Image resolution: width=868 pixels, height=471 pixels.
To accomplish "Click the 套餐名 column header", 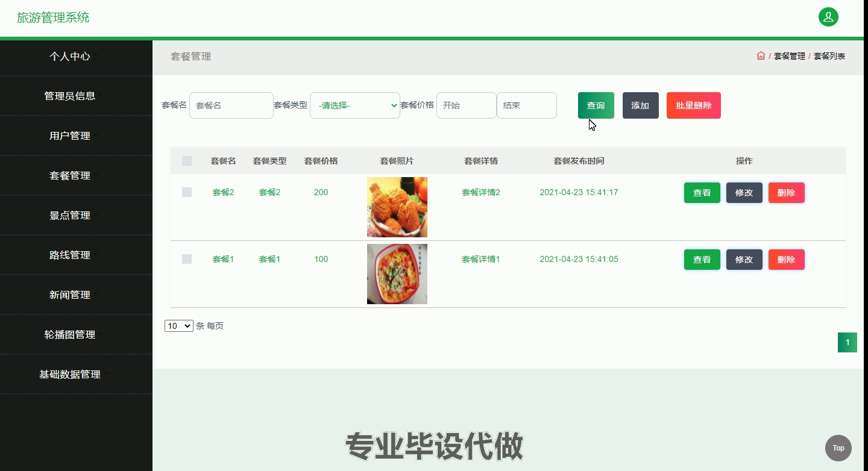I will point(223,161).
